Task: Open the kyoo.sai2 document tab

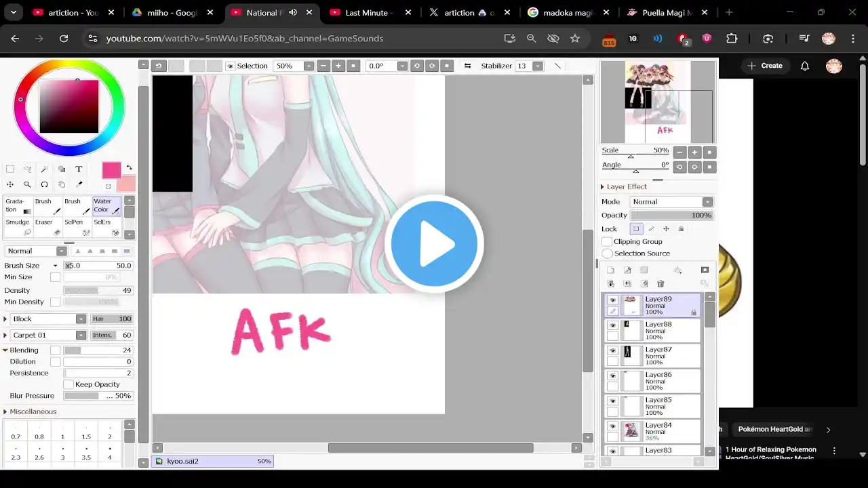Action: (x=213, y=461)
